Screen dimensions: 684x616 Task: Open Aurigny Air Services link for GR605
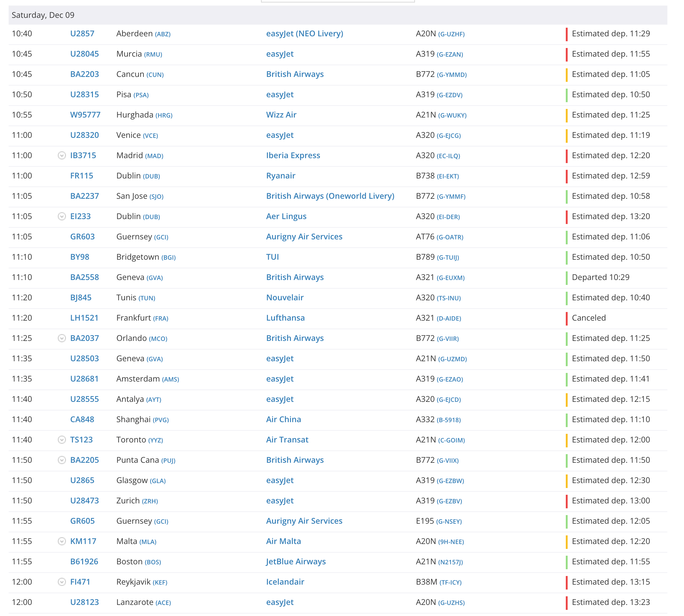(x=304, y=521)
